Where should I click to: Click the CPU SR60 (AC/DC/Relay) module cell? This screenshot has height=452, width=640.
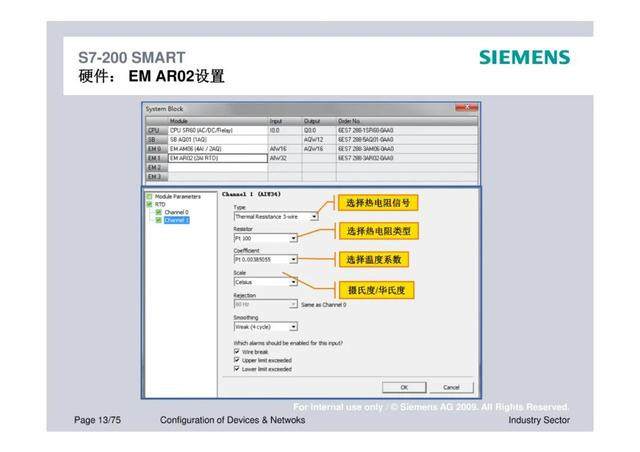pos(218,130)
